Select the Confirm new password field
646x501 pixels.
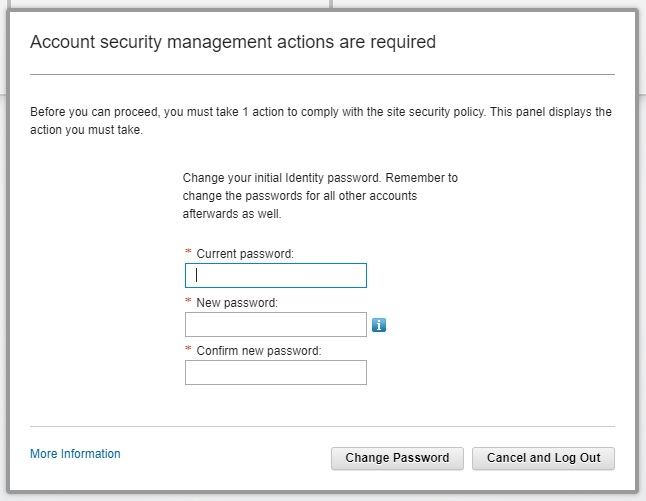276,372
